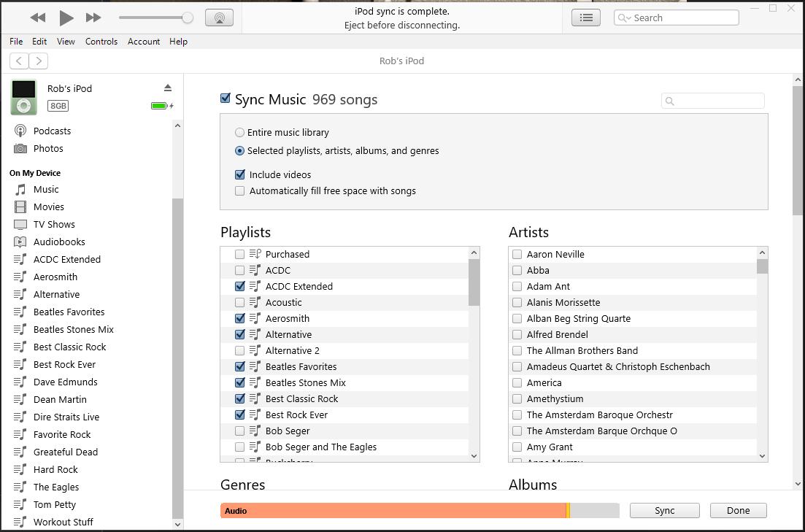Click the Sync button
The height and width of the screenshot is (532, 805).
point(664,510)
